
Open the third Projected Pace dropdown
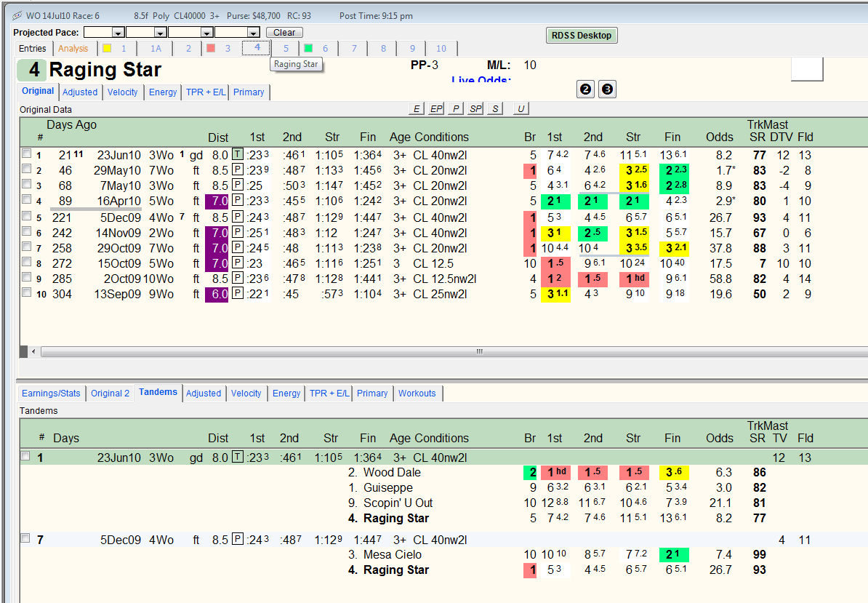tap(206, 33)
